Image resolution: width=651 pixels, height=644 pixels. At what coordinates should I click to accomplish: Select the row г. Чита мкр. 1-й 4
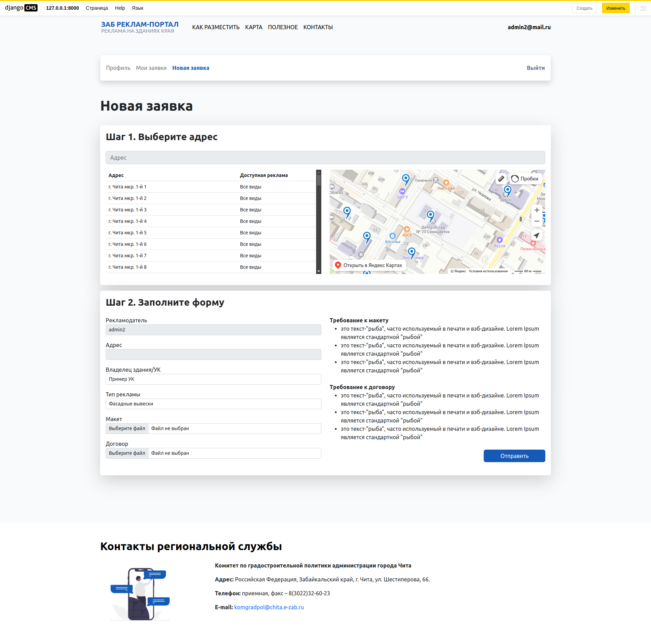coord(211,221)
